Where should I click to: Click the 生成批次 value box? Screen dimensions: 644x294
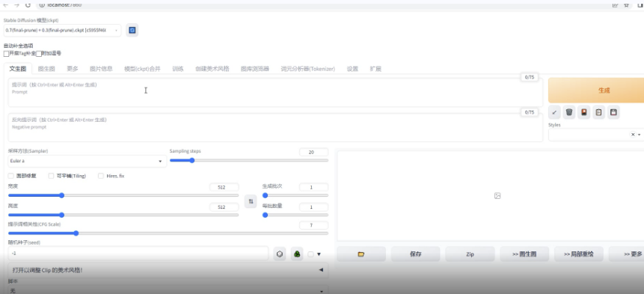coord(314,187)
